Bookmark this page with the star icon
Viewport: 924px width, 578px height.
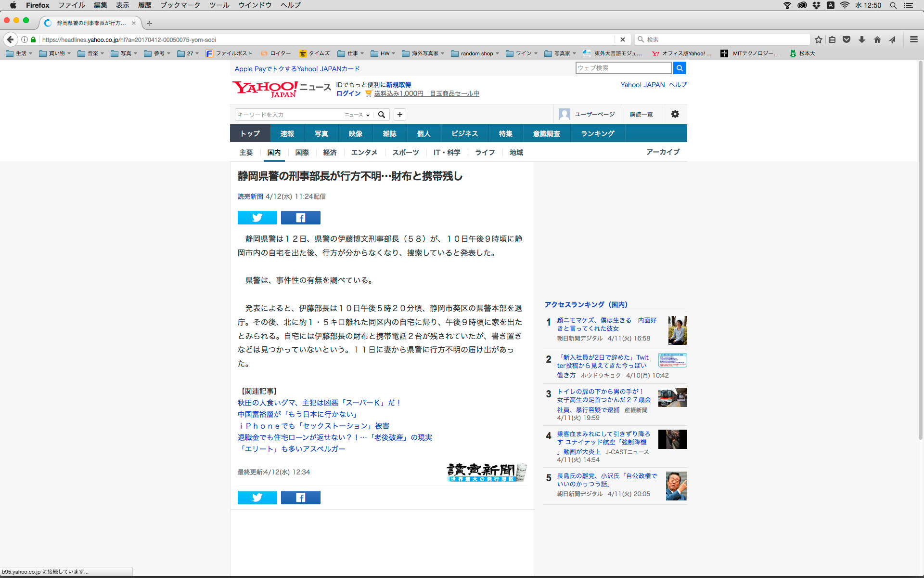818,39
